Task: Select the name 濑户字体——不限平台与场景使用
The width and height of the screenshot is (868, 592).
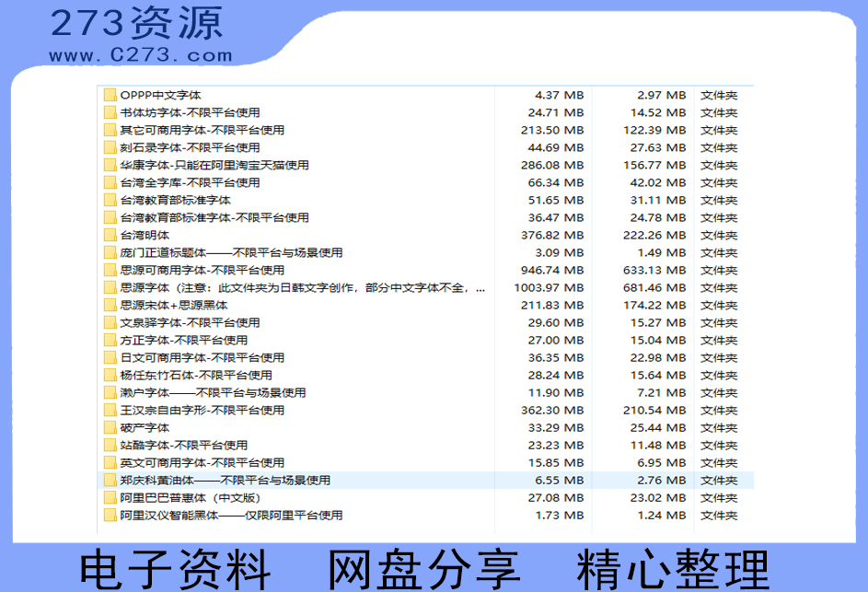Action: [x=214, y=392]
